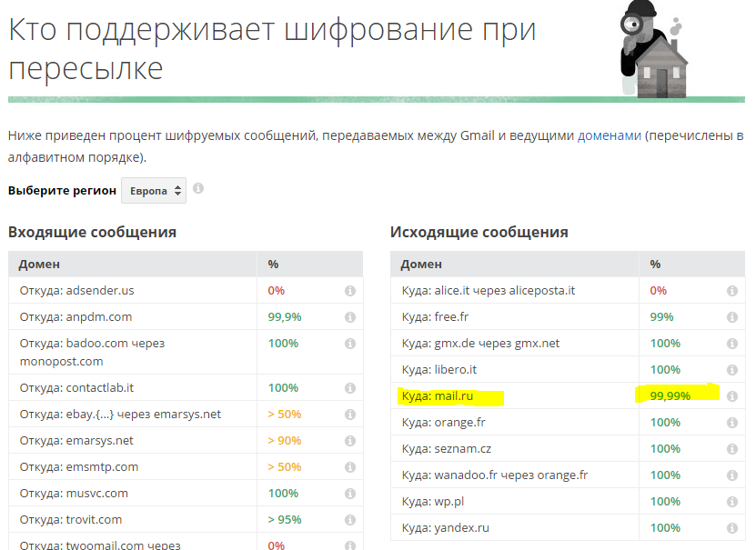Select 'Куда: wp.pl' text

(432, 501)
